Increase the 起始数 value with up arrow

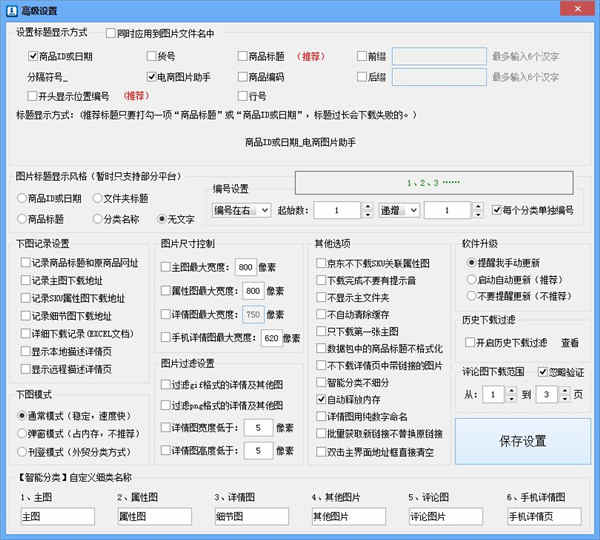[365, 206]
